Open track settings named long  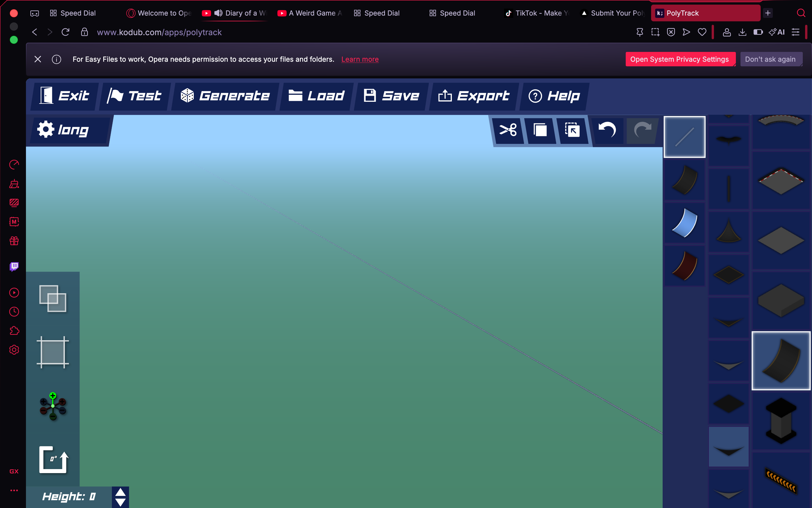(x=70, y=130)
